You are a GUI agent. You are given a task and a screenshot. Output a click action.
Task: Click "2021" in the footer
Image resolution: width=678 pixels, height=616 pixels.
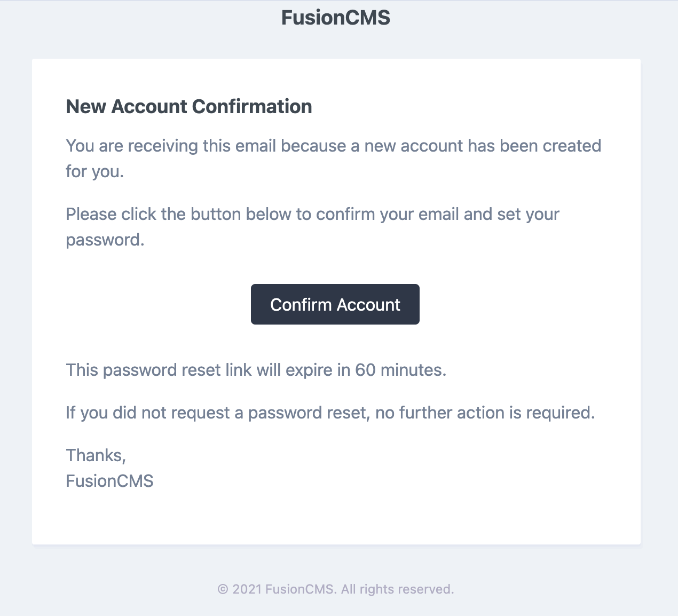pyautogui.click(x=247, y=589)
